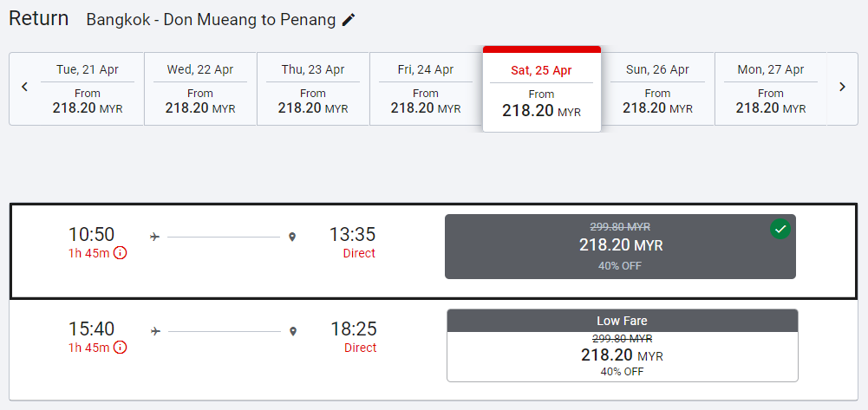
Task: Show previous dates with left arrow
Action: [x=25, y=87]
